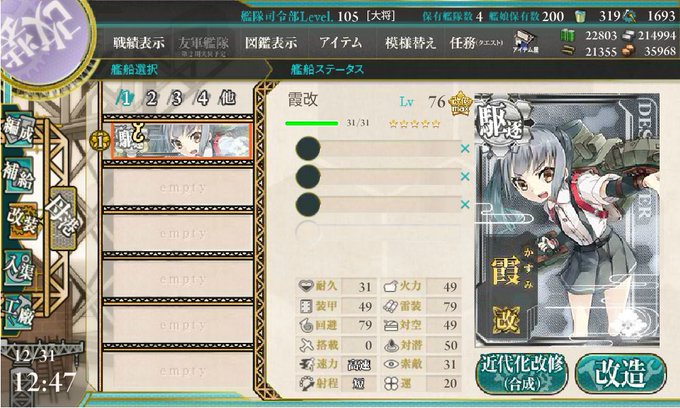Image resolution: width=680 pixels, height=408 pixels.
Task: Open the 任務 quest menu
Action: point(476,43)
